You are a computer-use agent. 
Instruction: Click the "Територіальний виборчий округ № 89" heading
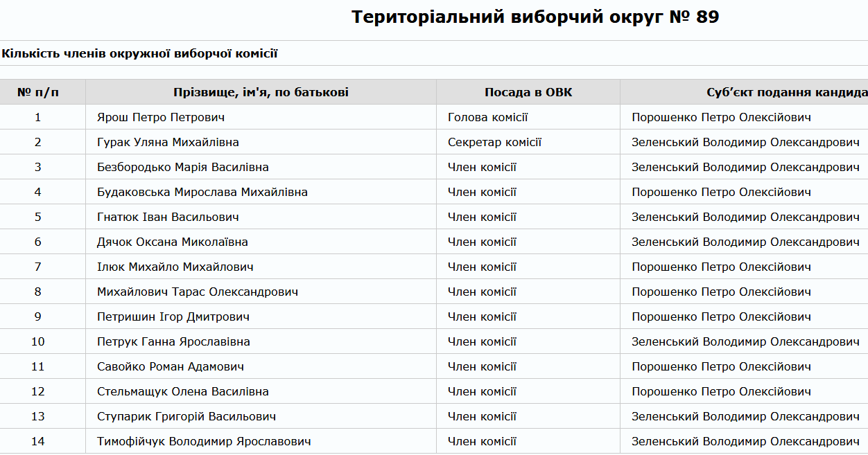[535, 17]
